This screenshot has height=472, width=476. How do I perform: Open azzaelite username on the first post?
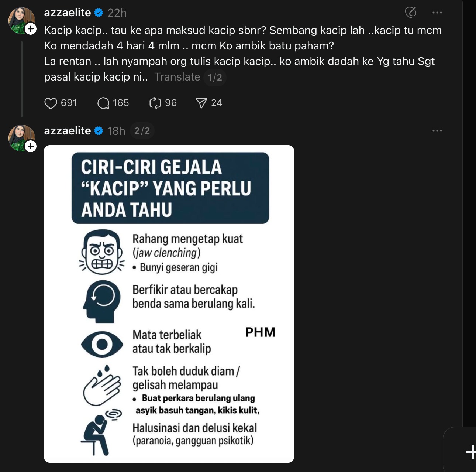pos(68,13)
